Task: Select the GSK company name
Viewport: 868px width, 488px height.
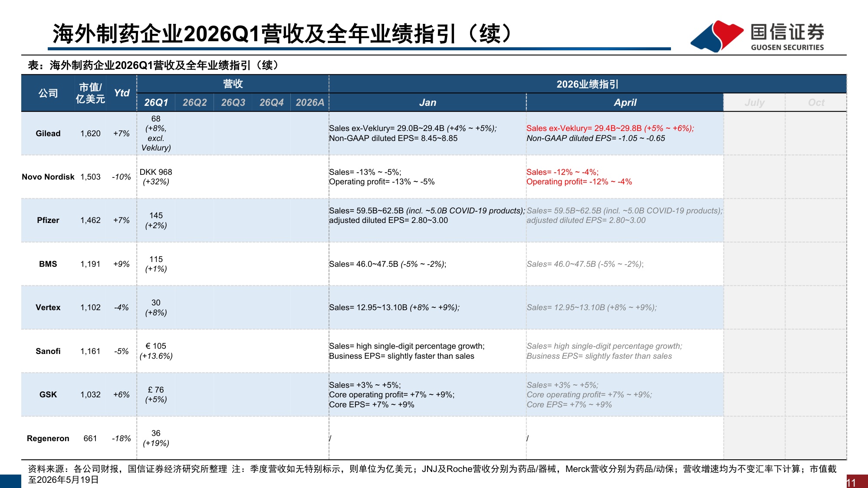Action: pyautogui.click(x=48, y=394)
